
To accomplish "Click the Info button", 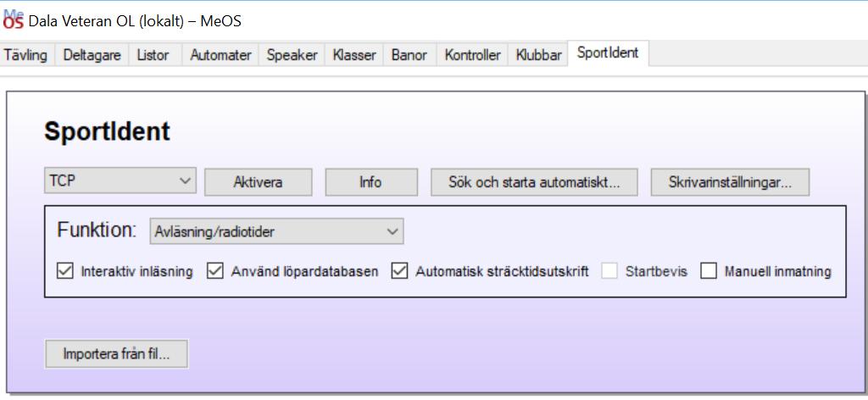I will coord(371,182).
